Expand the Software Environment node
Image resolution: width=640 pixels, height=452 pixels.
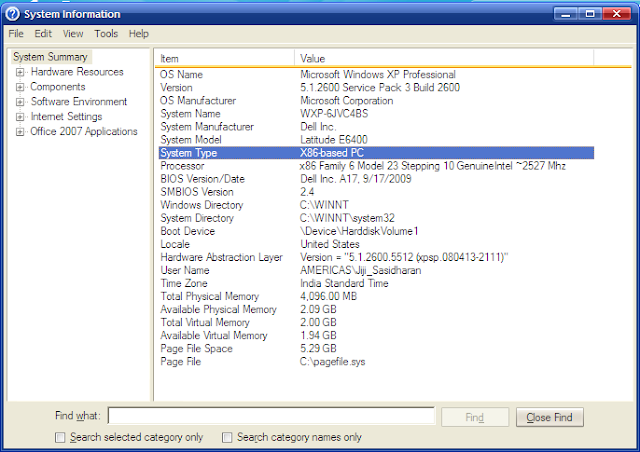pyautogui.click(x=20, y=102)
